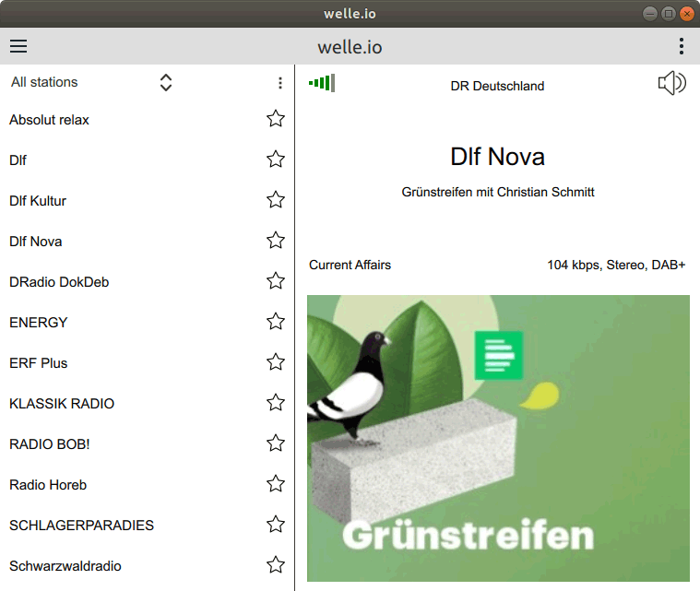Maximize the welle.io window

[669, 13]
